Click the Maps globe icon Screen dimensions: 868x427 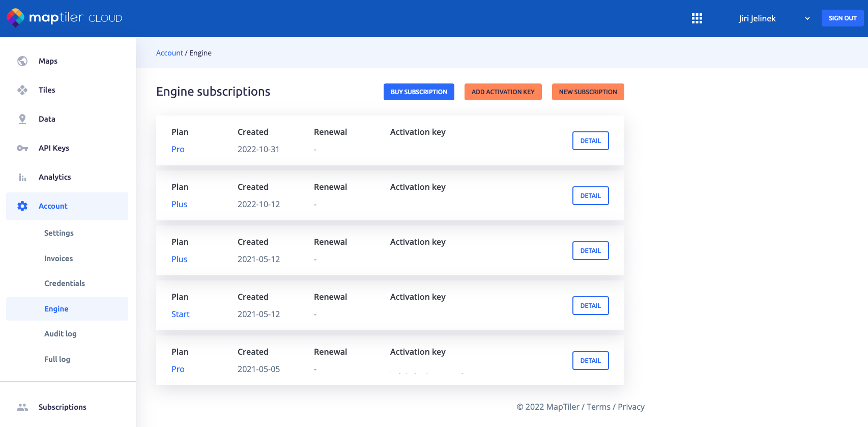pos(22,61)
